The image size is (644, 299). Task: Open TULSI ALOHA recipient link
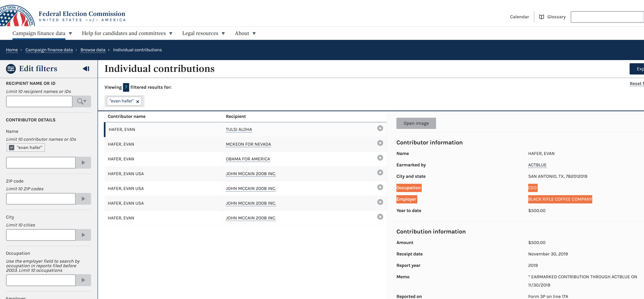tap(239, 130)
